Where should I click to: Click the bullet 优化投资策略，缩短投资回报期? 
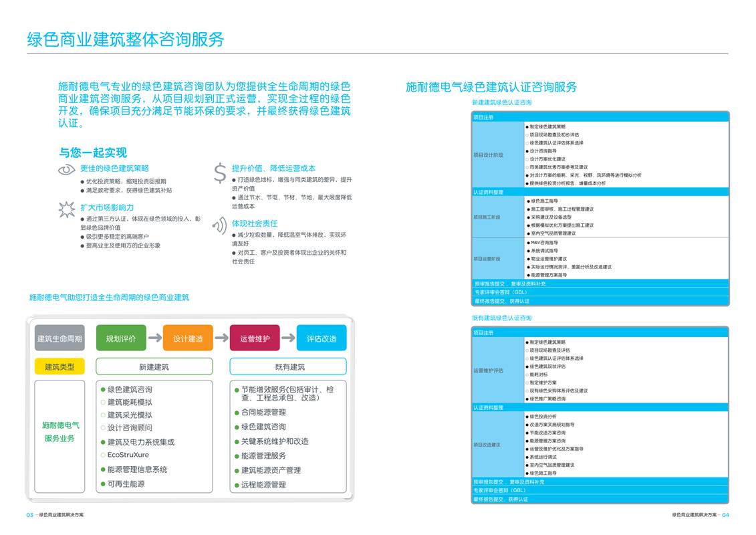tap(124, 181)
